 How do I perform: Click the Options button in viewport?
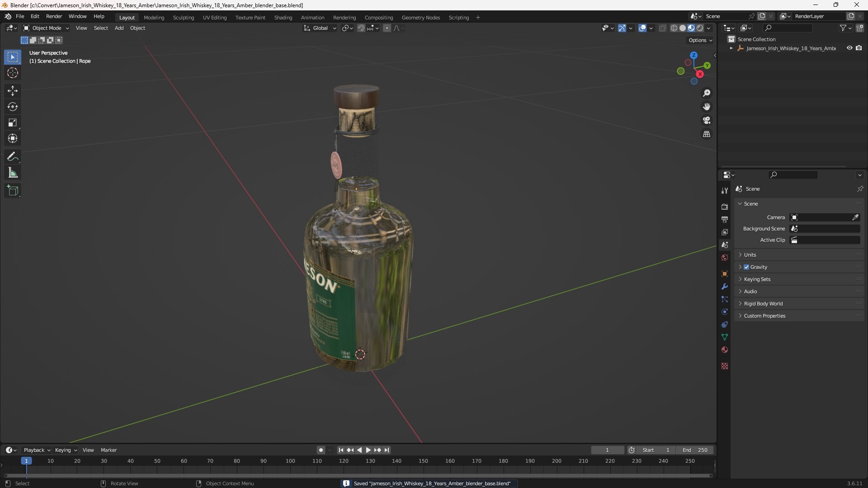(700, 40)
